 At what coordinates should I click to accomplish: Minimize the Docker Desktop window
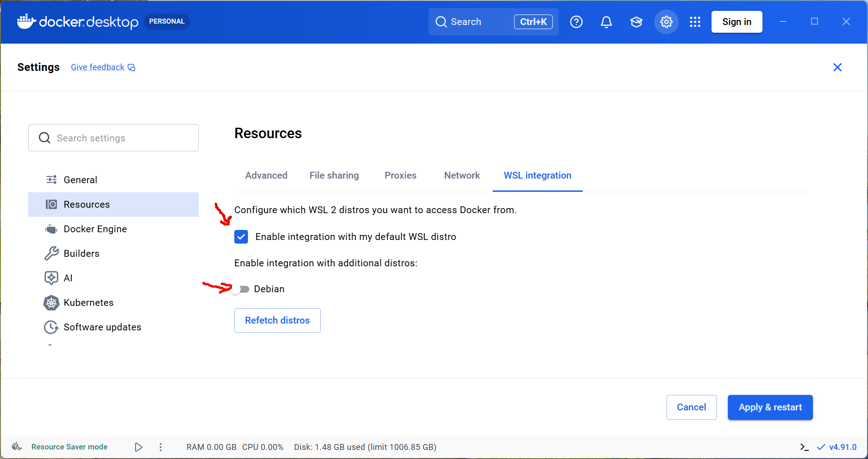pos(783,21)
